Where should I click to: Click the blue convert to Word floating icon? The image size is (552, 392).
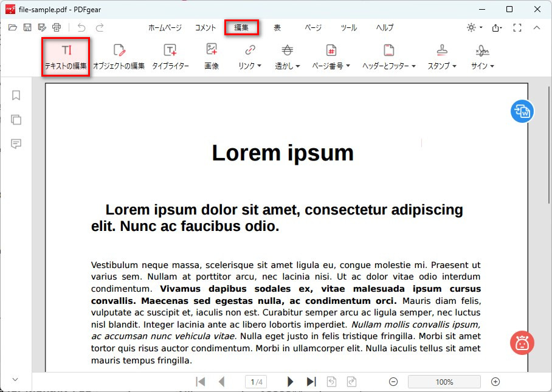(522, 111)
